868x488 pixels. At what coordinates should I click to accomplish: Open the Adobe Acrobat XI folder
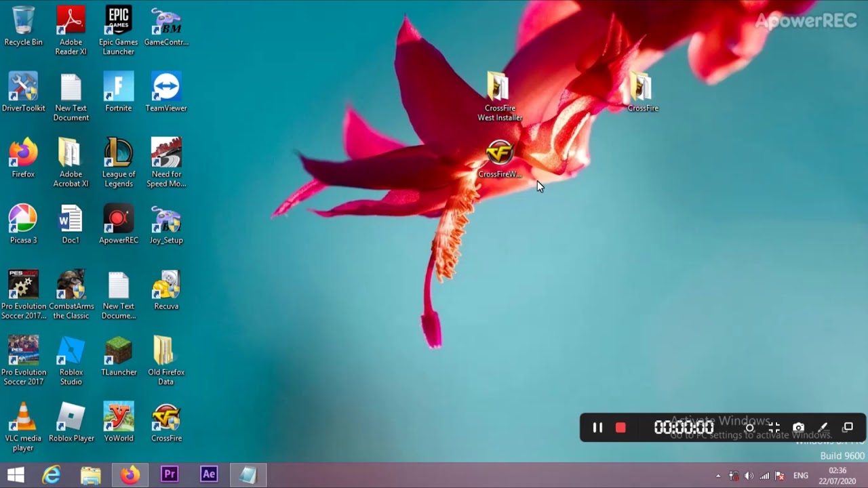coord(71,163)
